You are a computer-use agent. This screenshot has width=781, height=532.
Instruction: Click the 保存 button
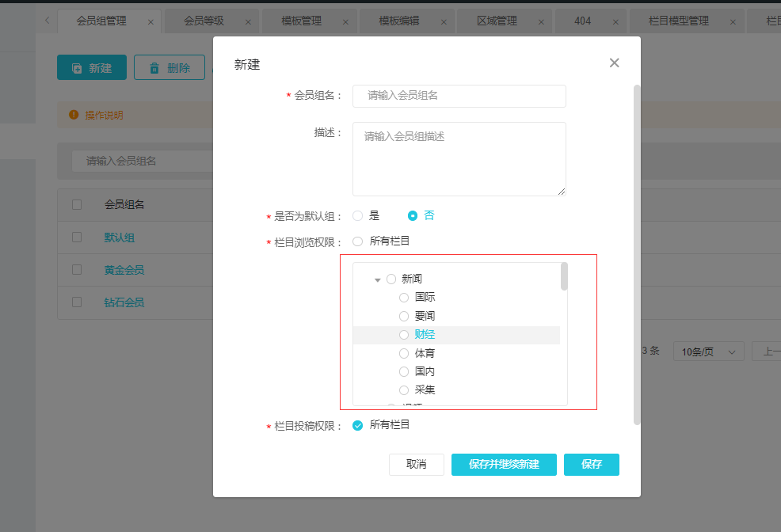pyautogui.click(x=592, y=465)
